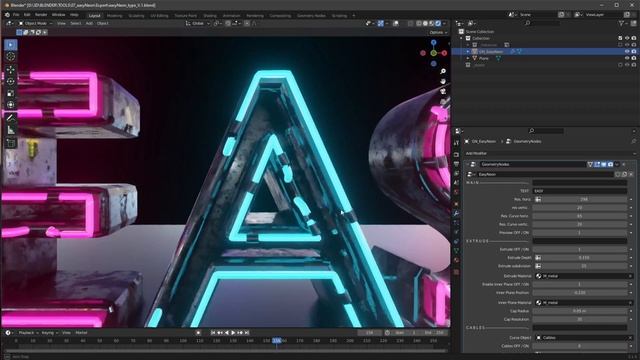Collapse the Collection tree node
Image resolution: width=640 pixels, height=360 pixels.
[462, 38]
